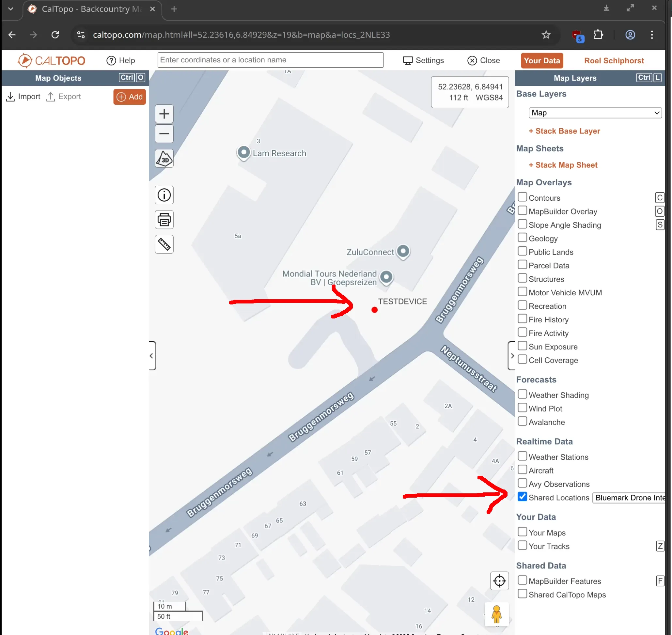The image size is (672, 635).
Task: Uncheck the Shared Locations checkbox
Action: (x=523, y=497)
